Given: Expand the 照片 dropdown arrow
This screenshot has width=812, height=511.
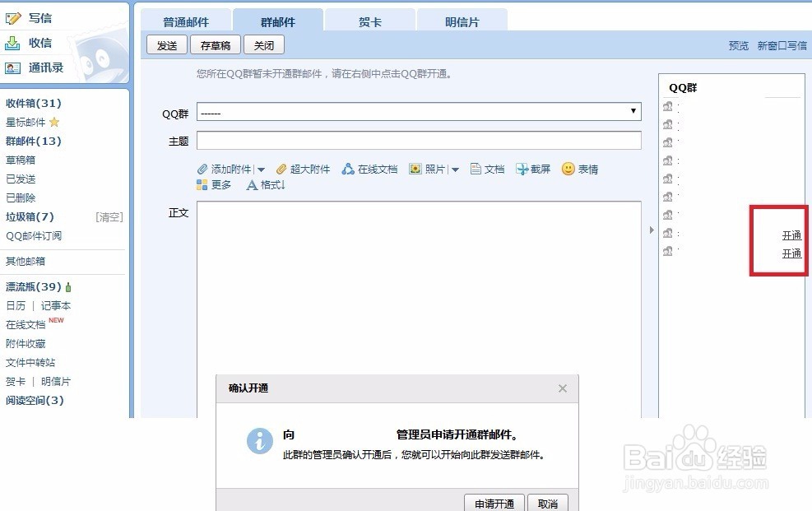Looking at the screenshot, I should tap(455, 170).
